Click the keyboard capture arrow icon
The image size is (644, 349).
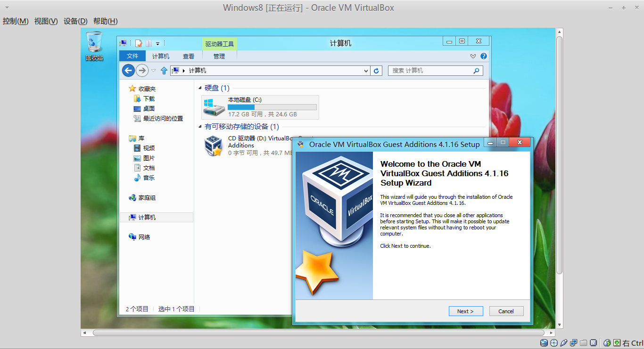click(617, 343)
